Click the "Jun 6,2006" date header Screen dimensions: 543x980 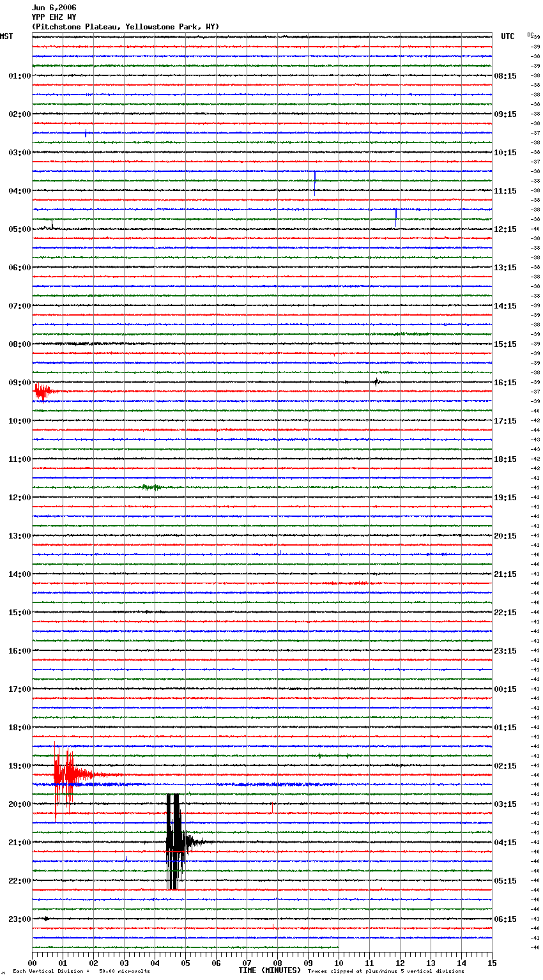54,8
